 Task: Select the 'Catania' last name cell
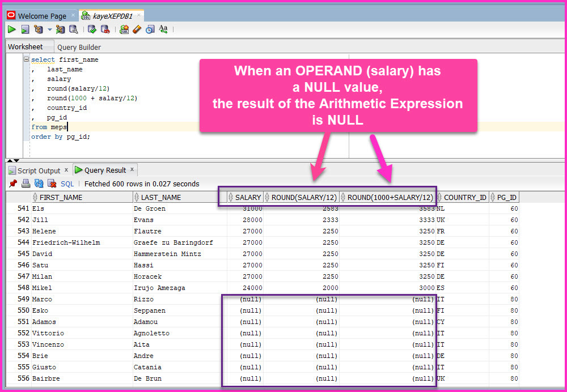pos(180,367)
